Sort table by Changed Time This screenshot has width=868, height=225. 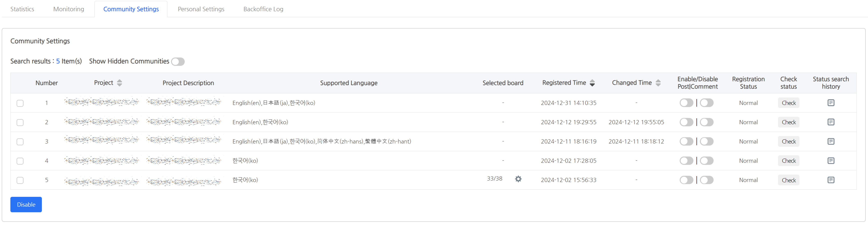(x=658, y=83)
